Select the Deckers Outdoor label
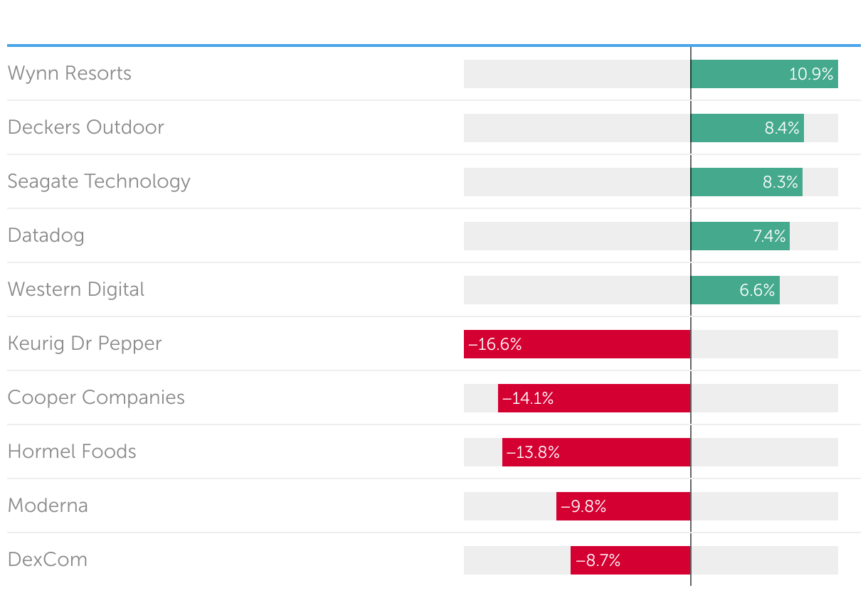868x593 pixels. click(x=85, y=127)
